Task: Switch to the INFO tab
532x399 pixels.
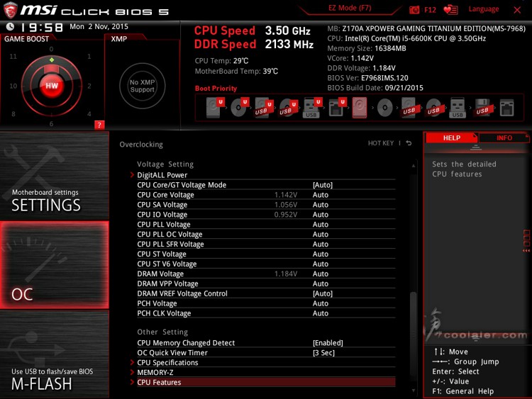Action: [504, 138]
